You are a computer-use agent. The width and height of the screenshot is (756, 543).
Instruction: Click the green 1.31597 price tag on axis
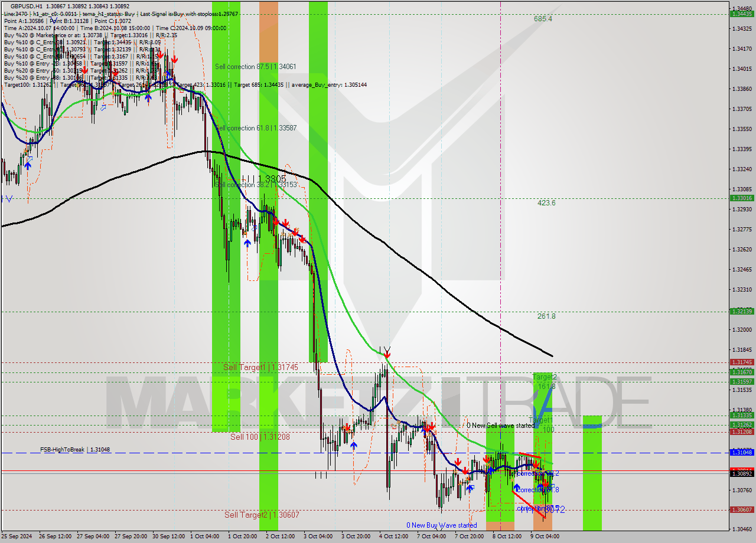coord(742,381)
